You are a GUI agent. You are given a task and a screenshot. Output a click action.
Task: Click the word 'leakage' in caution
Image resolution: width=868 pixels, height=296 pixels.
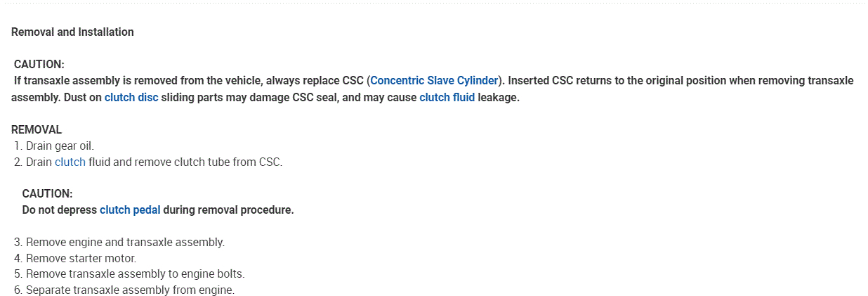tap(498, 97)
